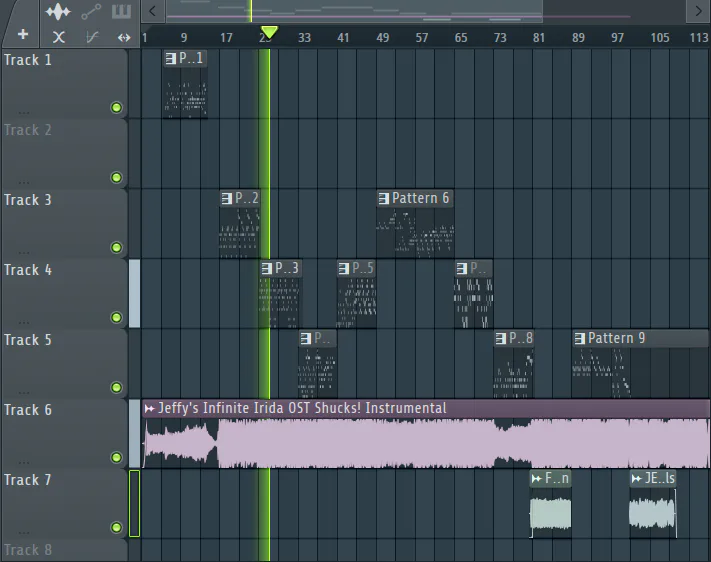Select the audio clip focus waveform icon
This screenshot has width=711, height=562.
click(58, 12)
